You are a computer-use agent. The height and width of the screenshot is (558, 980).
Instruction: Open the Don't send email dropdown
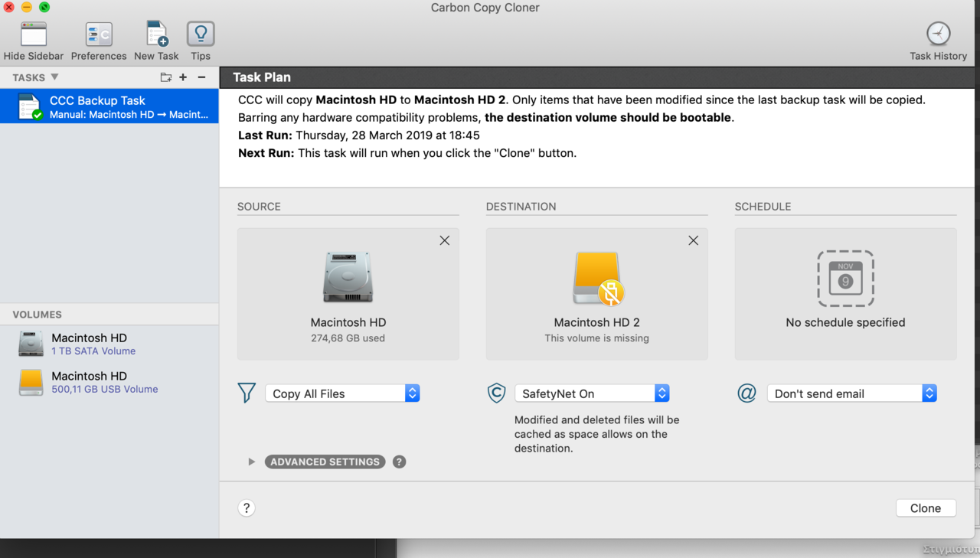(x=852, y=393)
